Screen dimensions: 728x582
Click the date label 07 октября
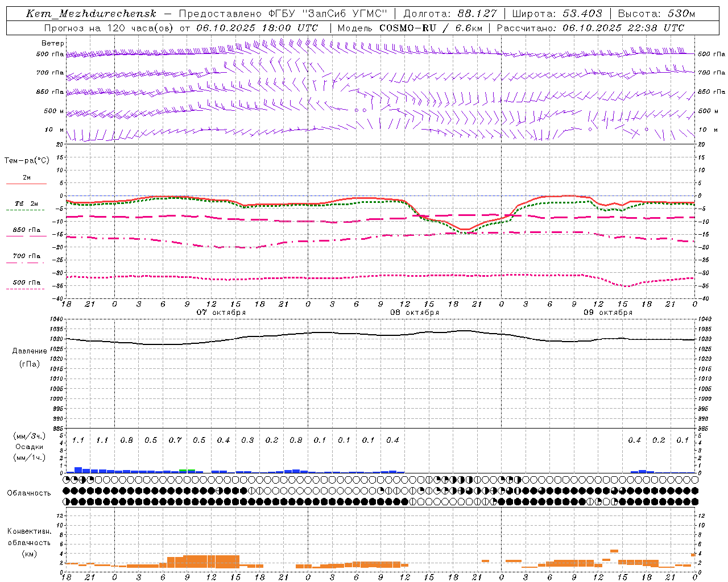click(x=221, y=313)
